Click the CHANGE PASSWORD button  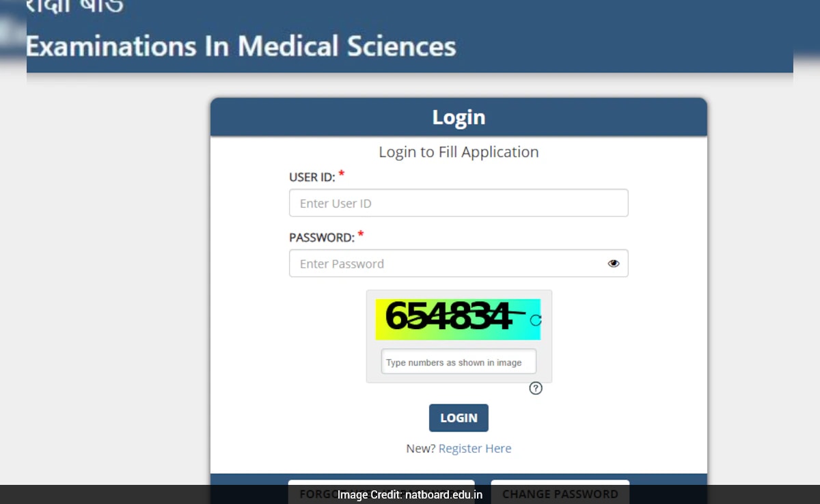tap(560, 493)
